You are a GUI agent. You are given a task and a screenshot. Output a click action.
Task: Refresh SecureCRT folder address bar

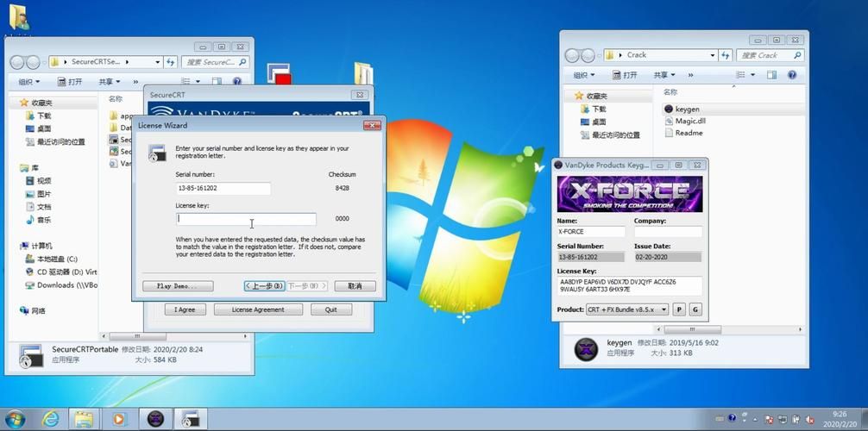pos(171,62)
